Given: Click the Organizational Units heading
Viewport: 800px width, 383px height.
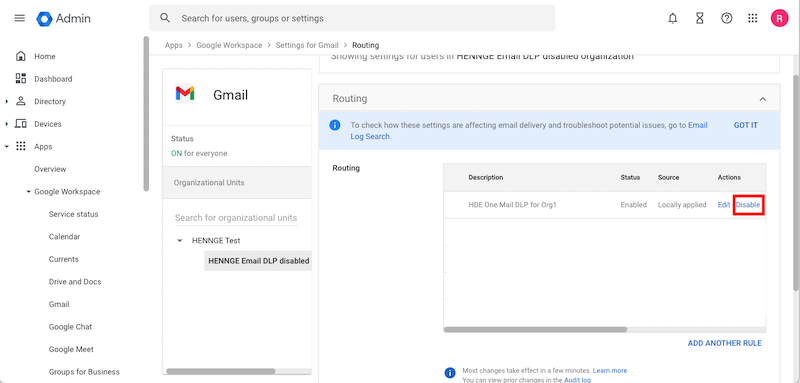Looking at the screenshot, I should tap(209, 183).
